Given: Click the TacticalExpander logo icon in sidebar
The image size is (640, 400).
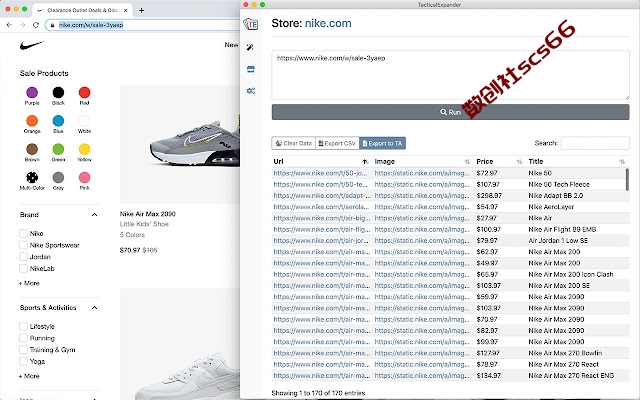Looking at the screenshot, I should coord(251,24).
